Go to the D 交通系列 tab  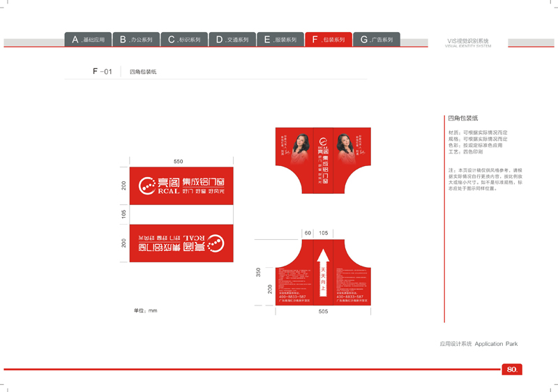232,40
